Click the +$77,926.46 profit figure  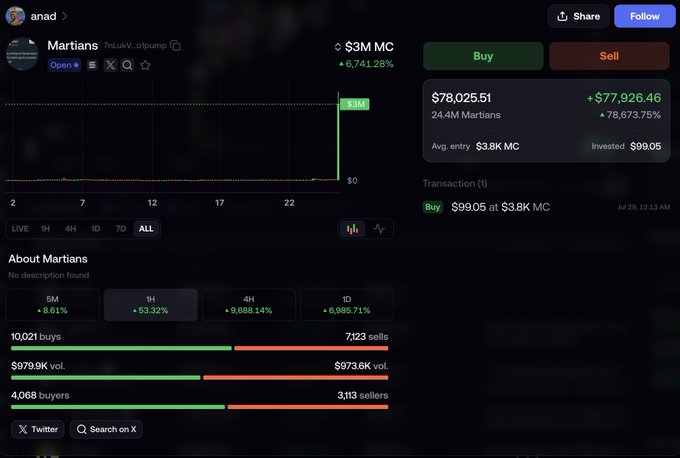click(624, 98)
